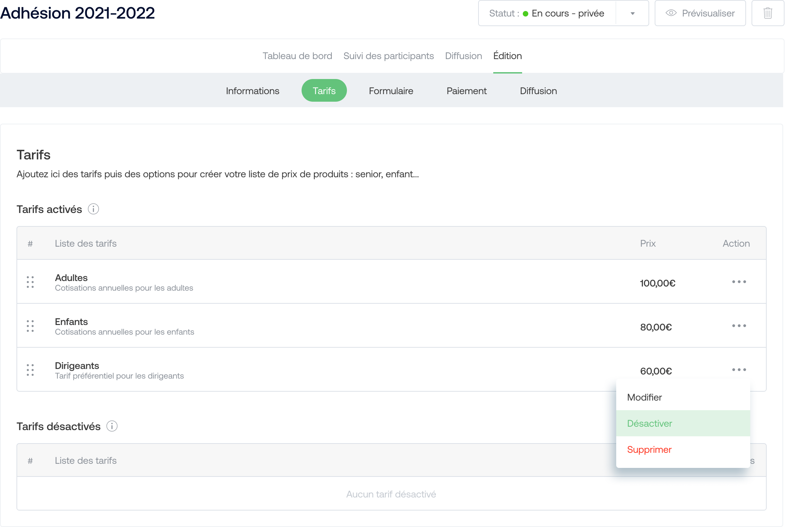Switch to Suivi des participants tab
The width and height of the screenshot is (812, 527).
[x=388, y=56]
